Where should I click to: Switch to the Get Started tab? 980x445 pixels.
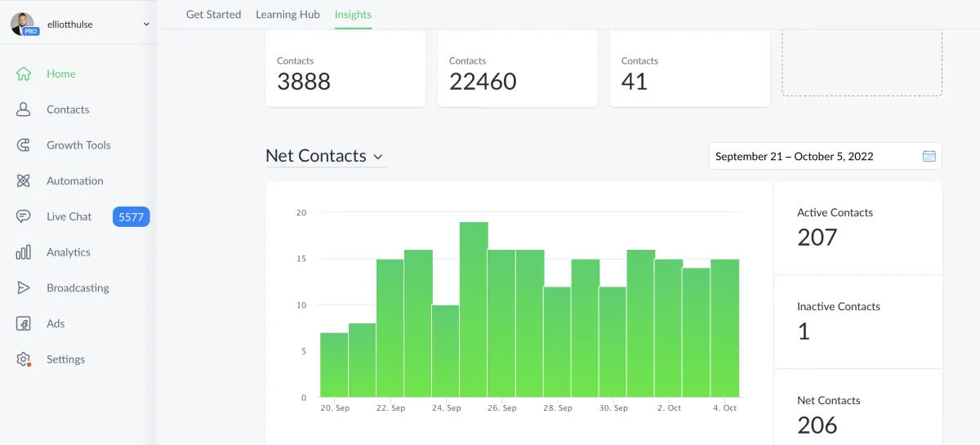[213, 15]
